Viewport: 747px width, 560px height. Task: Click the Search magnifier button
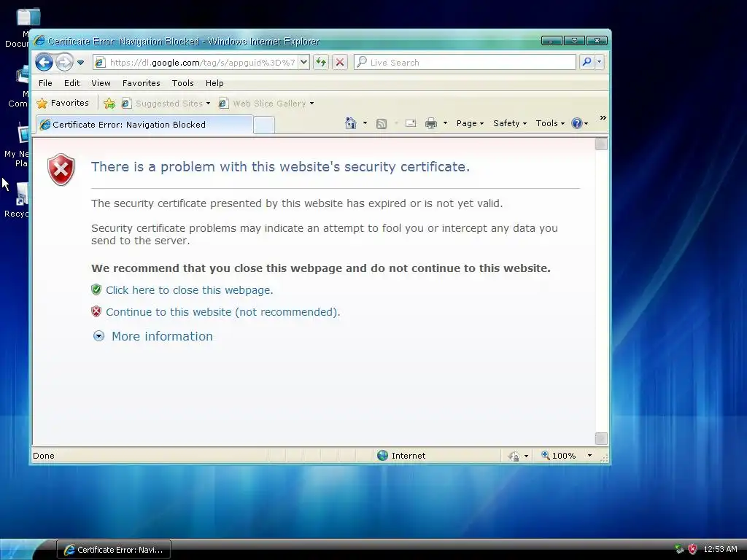click(587, 62)
